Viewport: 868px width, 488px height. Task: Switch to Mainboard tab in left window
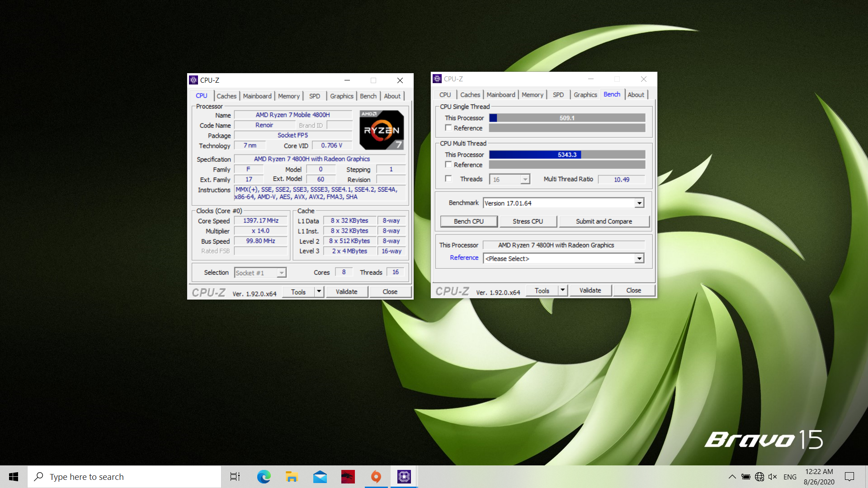click(257, 96)
